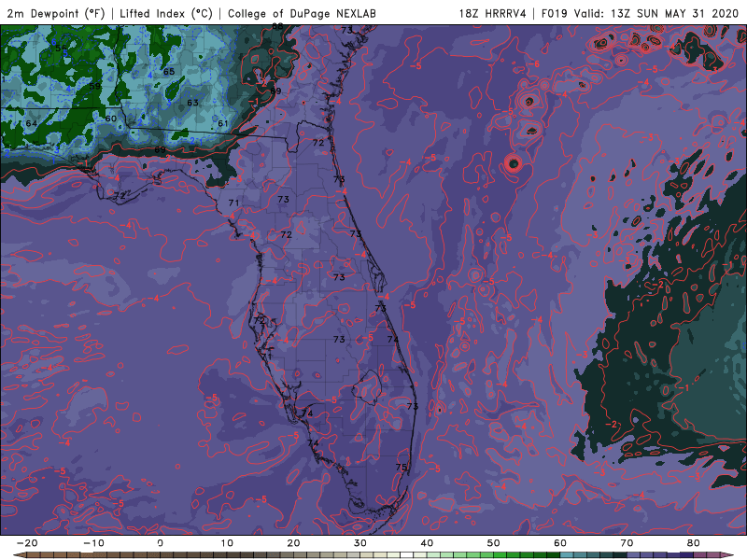Select the "College of DuPage NEXLAB" label
The width and height of the screenshot is (747, 560).
pyautogui.click(x=302, y=13)
